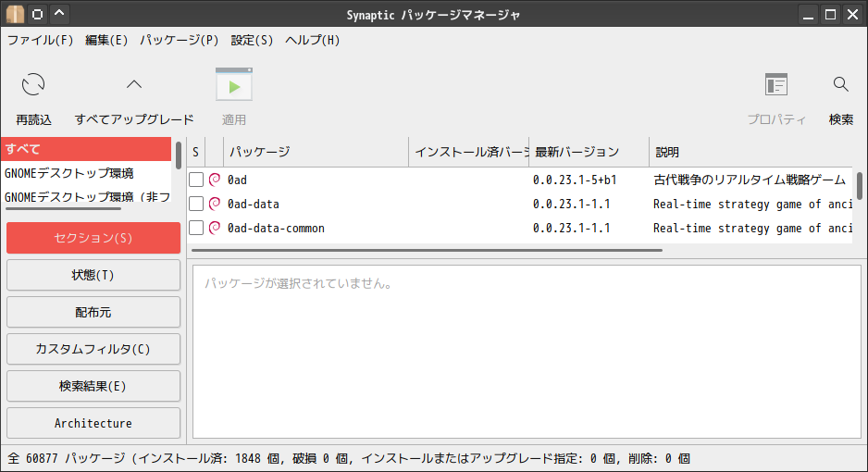The width and height of the screenshot is (868, 472).
Task: Click the 0ad package name
Action: (237, 180)
